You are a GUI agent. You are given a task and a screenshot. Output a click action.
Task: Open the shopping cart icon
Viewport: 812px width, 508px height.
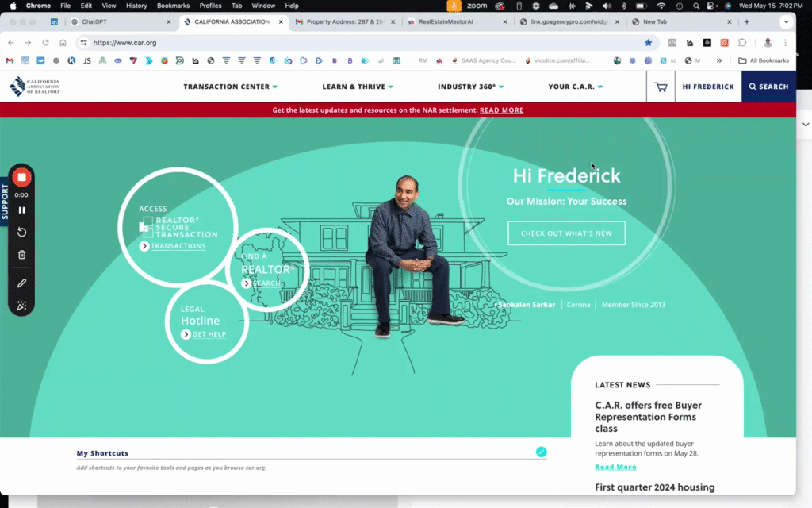coord(661,87)
